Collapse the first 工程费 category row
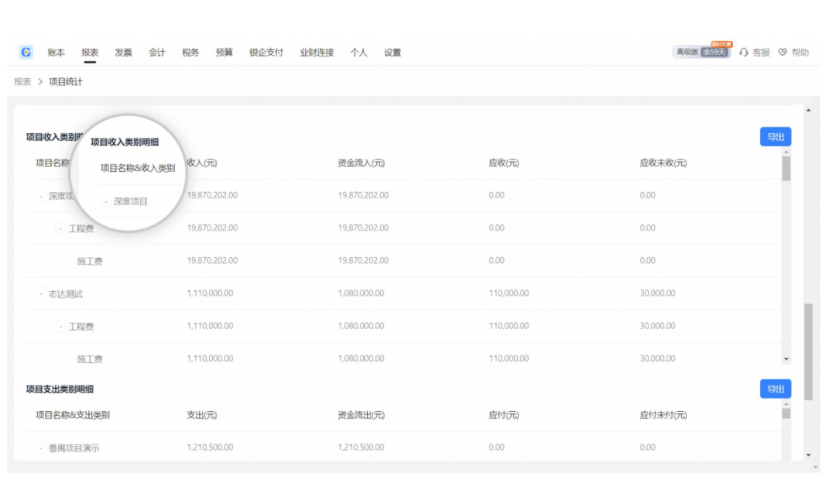Image resolution: width=836 pixels, height=504 pixels. pyautogui.click(x=60, y=228)
